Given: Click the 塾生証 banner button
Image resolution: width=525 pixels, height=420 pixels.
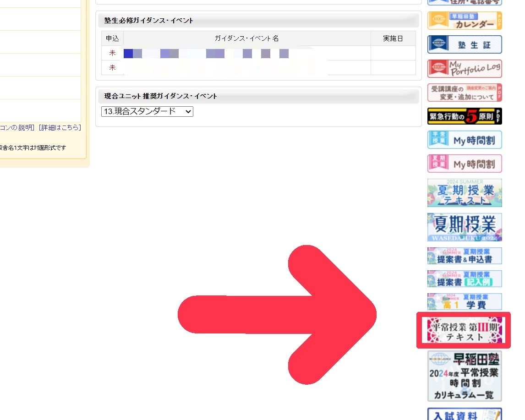Looking at the screenshot, I should (465, 45).
